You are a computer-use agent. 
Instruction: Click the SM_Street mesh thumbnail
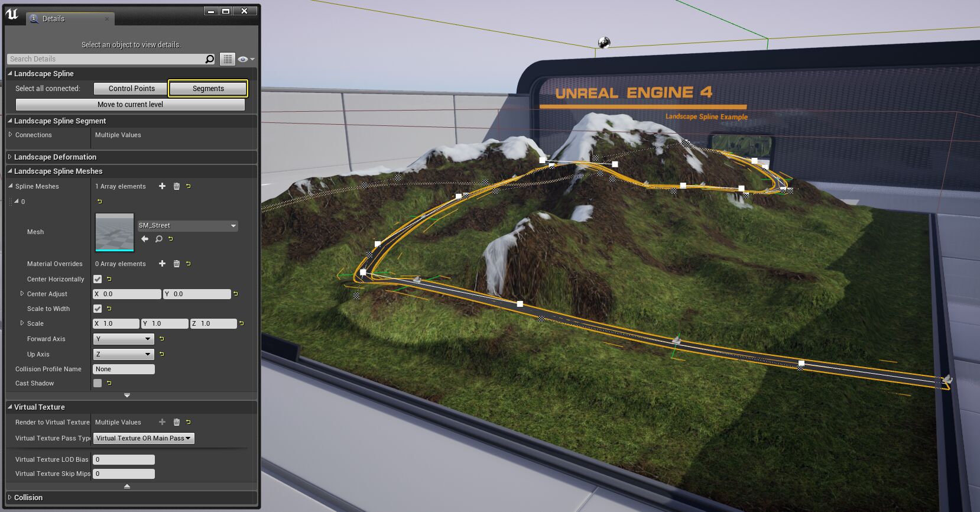[115, 232]
